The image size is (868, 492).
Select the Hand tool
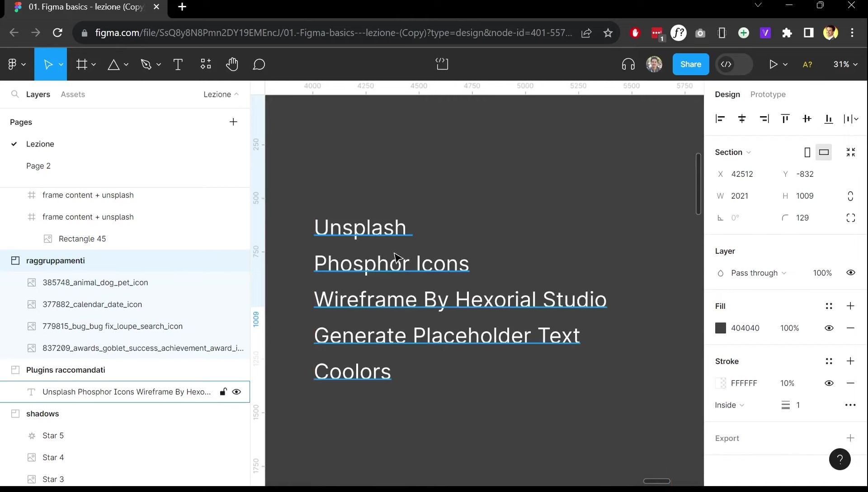232,64
